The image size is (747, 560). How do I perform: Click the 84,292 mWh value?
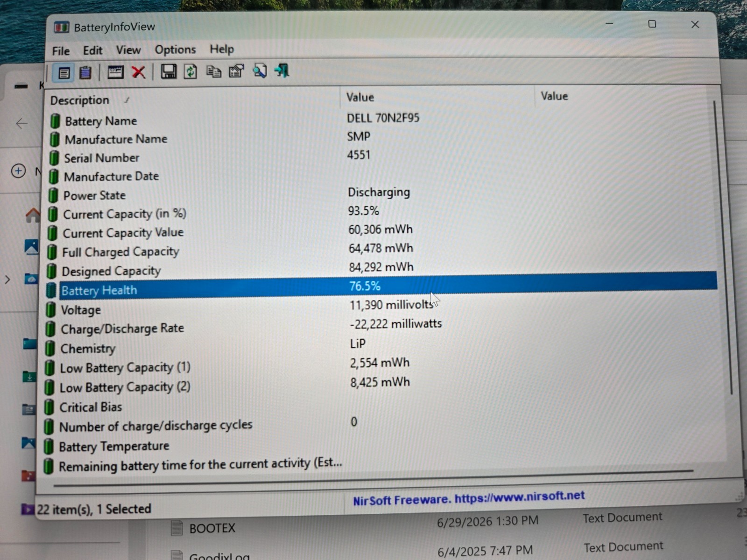click(x=381, y=267)
